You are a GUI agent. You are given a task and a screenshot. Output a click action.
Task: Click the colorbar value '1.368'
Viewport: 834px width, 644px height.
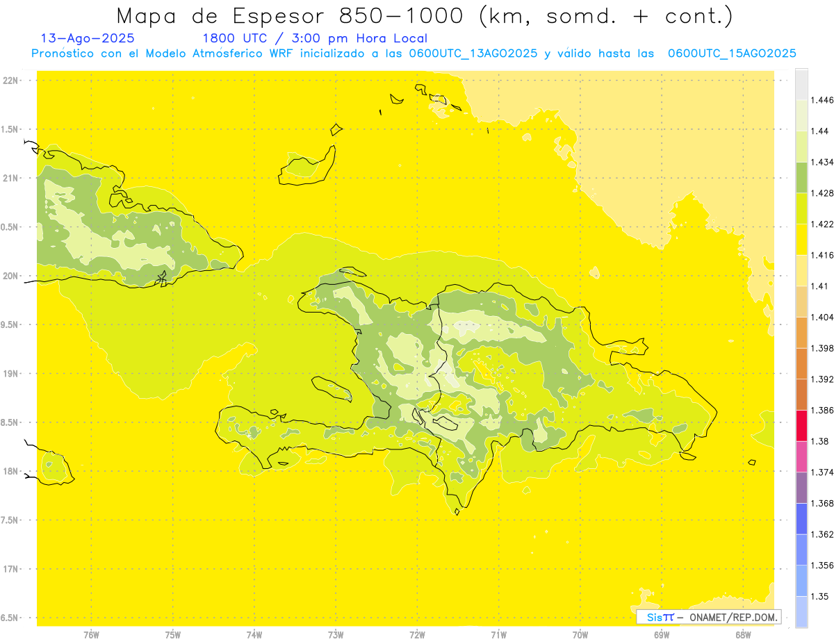click(823, 503)
